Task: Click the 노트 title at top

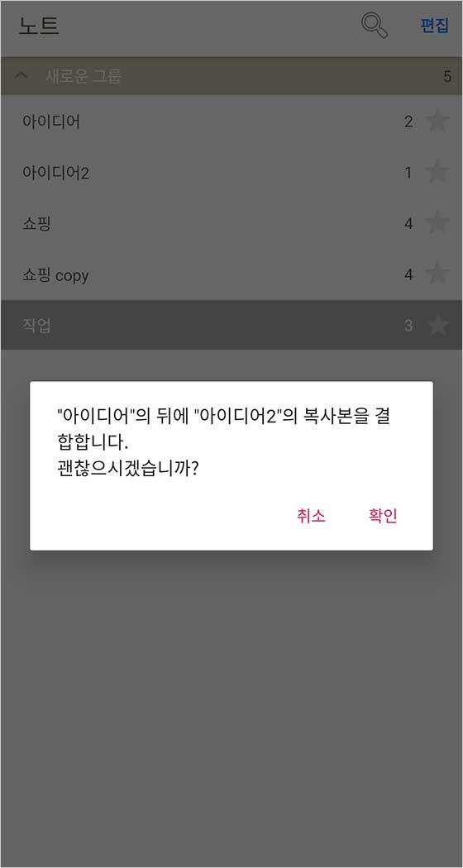Action: pos(39,26)
